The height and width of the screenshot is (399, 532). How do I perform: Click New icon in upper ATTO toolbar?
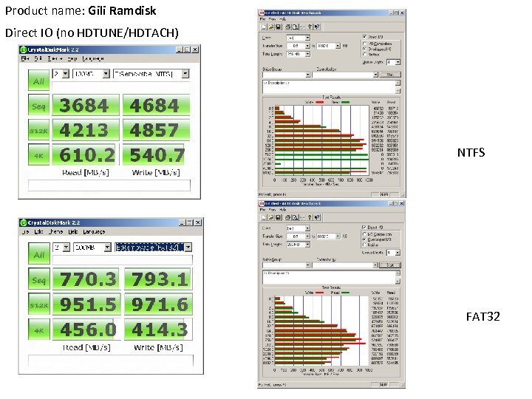[264, 27]
